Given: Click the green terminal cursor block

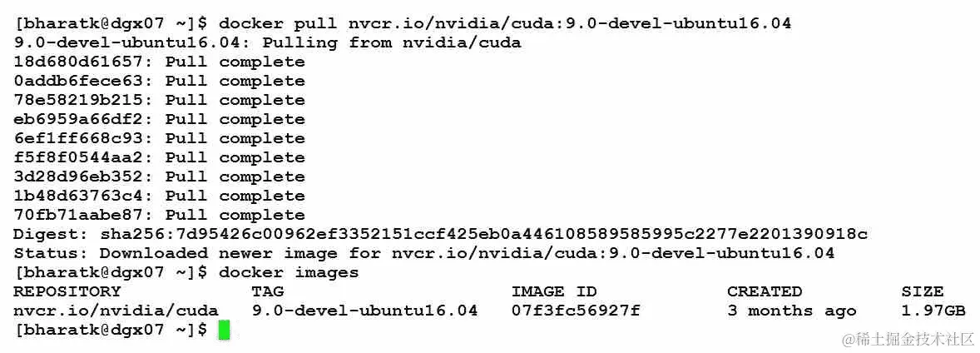Looking at the screenshot, I should tap(225, 330).
